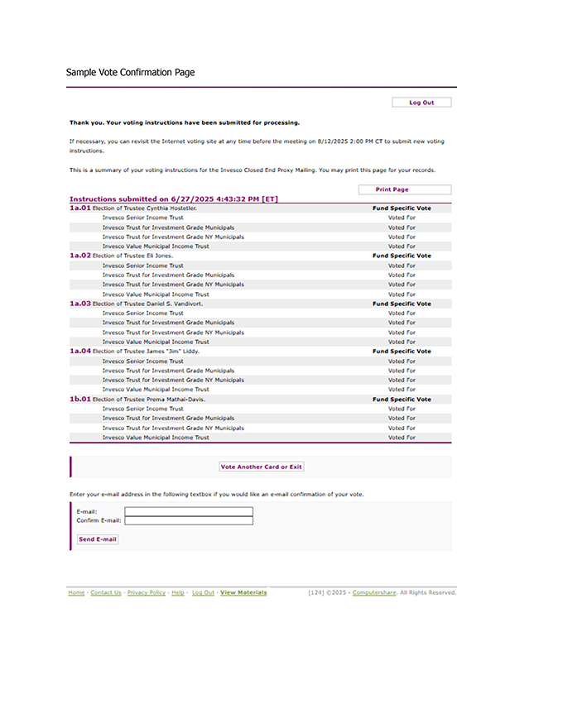
Task: Click 'Fund Specific Vote' in the 1b.01 row
Action: [402, 400]
